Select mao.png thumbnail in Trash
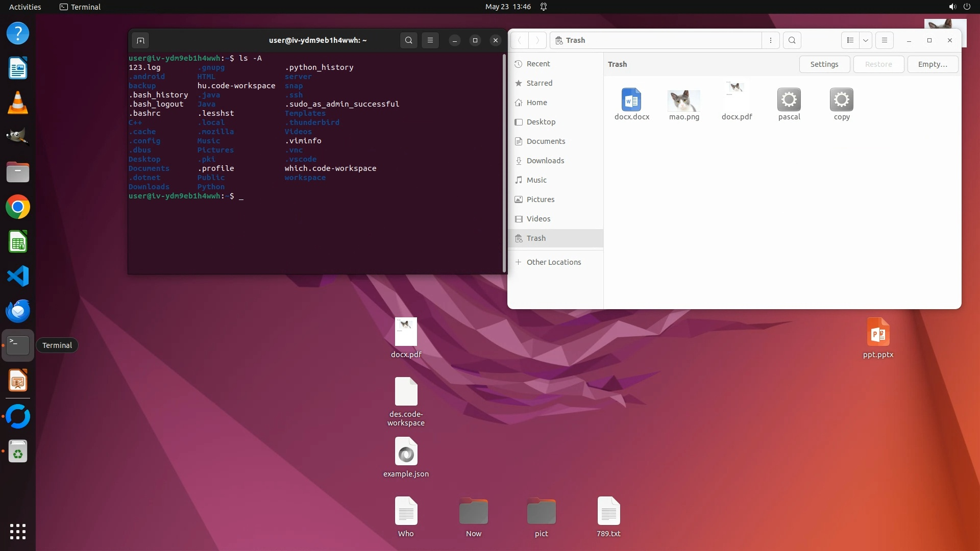 pyautogui.click(x=684, y=101)
